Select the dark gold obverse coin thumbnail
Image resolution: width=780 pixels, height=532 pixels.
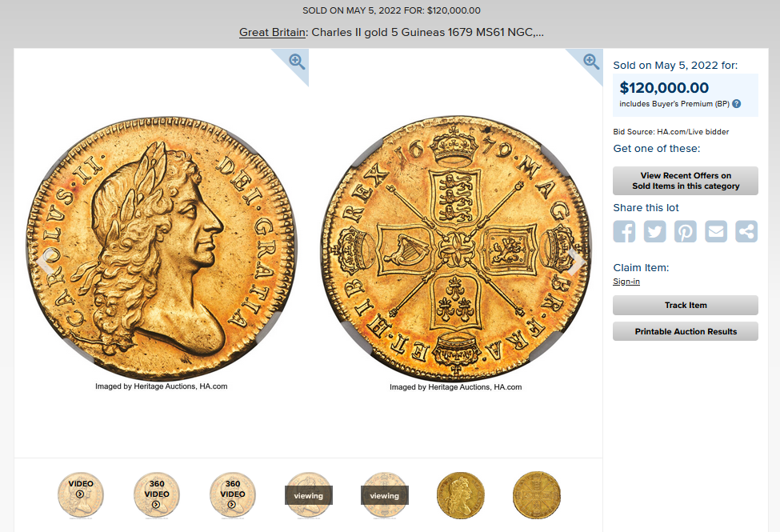tap(461, 495)
